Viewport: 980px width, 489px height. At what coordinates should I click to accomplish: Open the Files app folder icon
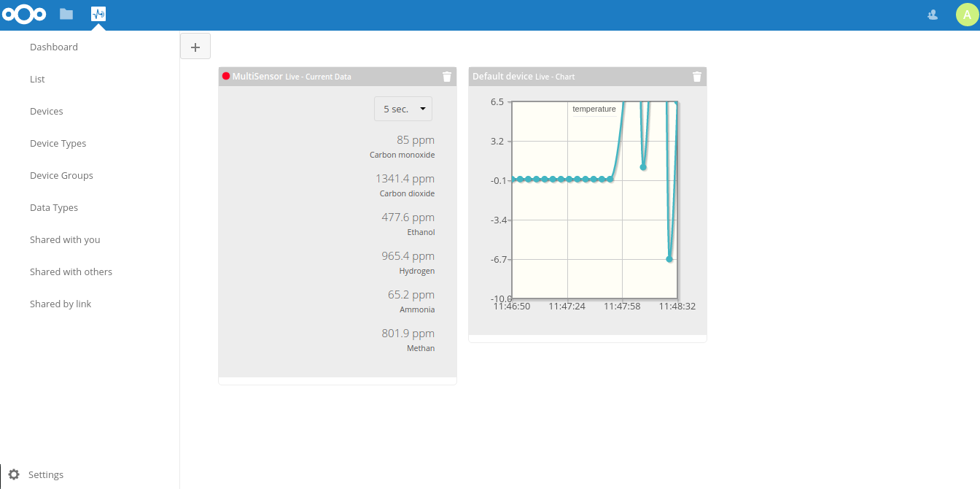point(66,14)
